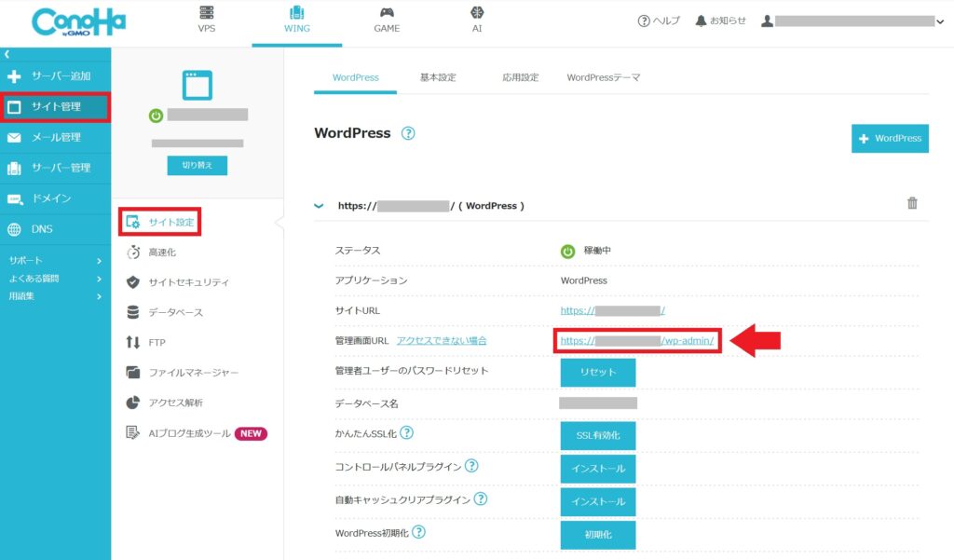This screenshot has width=954, height=560.
Task: Click the アプリケーション value WordPress
Action: [583, 280]
